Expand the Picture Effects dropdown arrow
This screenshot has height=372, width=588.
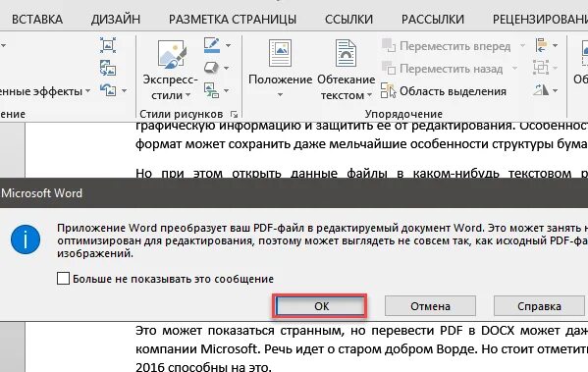(227, 69)
